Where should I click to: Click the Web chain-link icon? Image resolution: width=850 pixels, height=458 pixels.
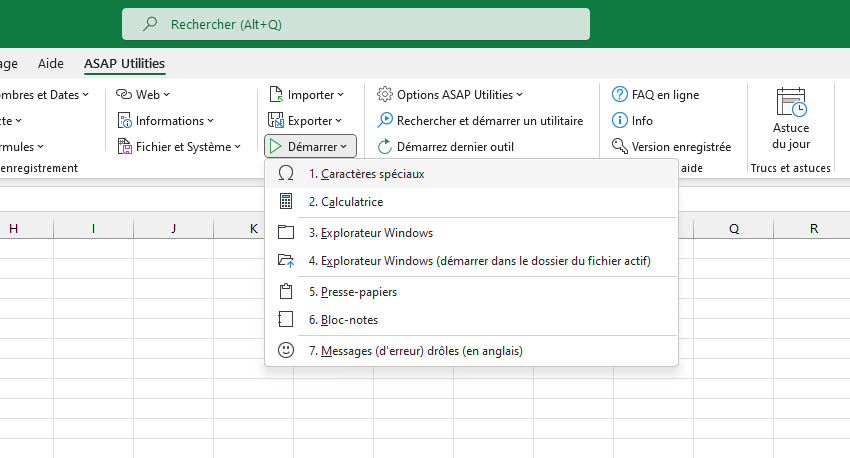point(124,94)
